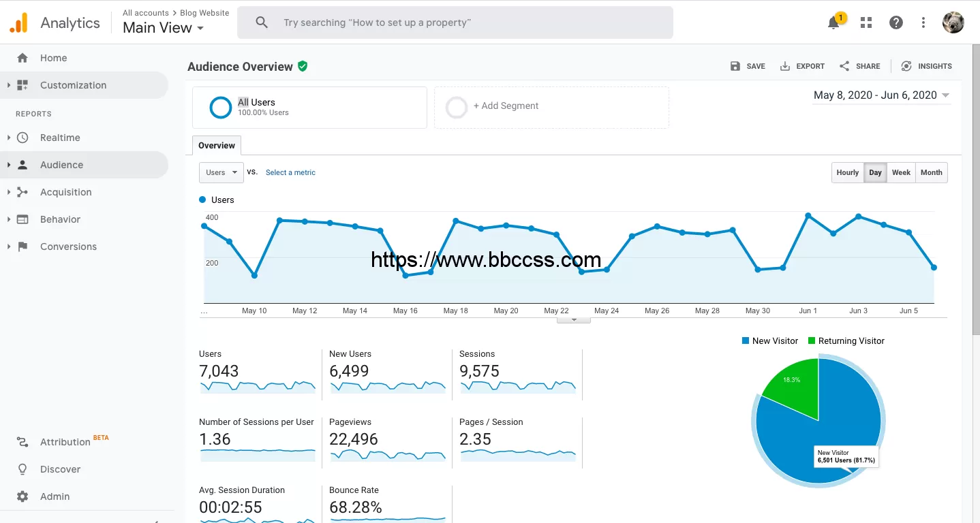
Task: Open the date range picker dropdown
Action: pyautogui.click(x=881, y=95)
